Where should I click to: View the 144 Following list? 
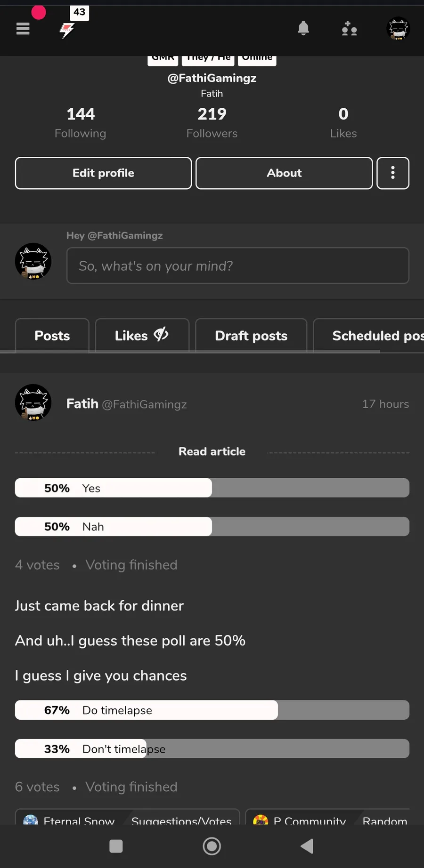coord(81,122)
